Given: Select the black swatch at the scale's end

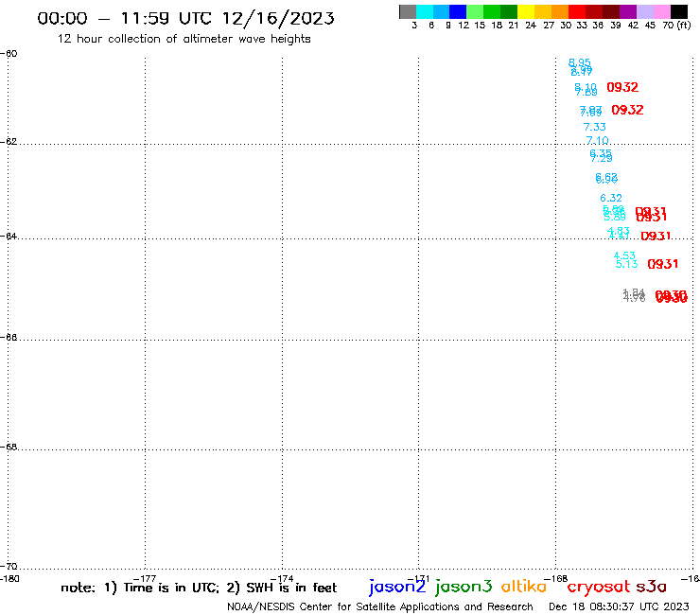Looking at the screenshot, I should point(678,11).
